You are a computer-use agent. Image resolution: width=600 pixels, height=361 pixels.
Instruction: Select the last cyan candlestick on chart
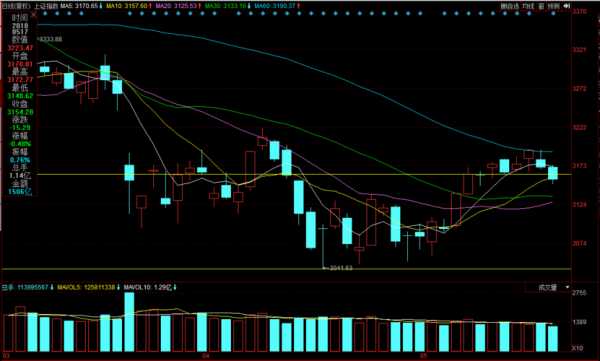click(x=553, y=173)
